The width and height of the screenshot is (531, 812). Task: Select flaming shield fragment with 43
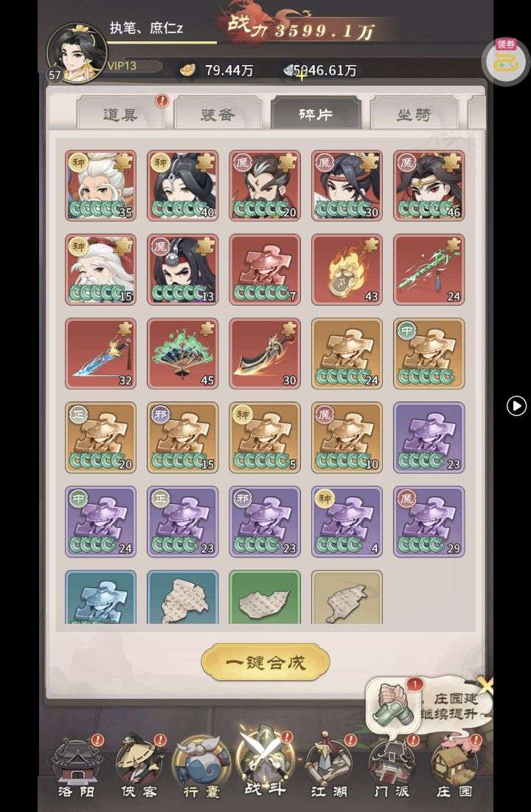[347, 269]
